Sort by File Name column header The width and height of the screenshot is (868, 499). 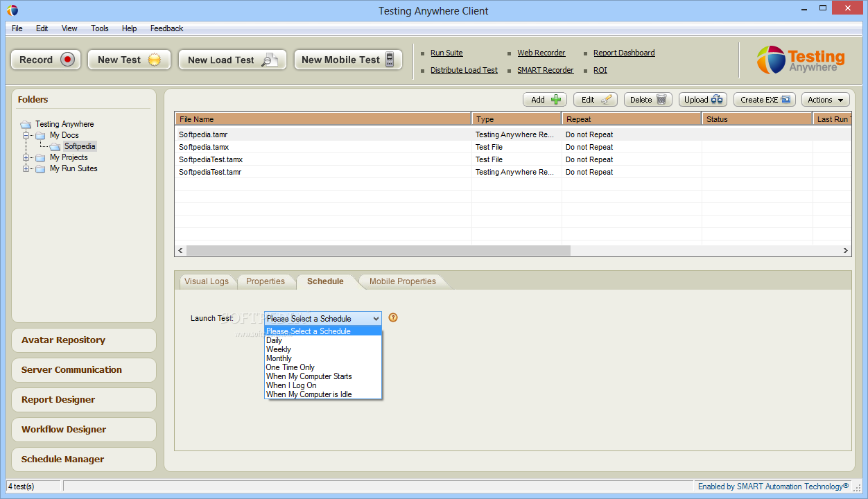pos(323,119)
